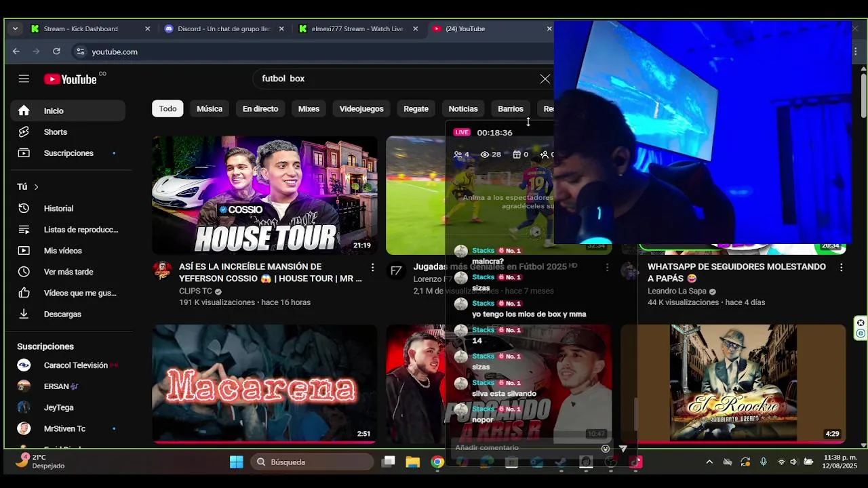
Task: Open Suscripciones in the sidebar
Action: [x=68, y=153]
